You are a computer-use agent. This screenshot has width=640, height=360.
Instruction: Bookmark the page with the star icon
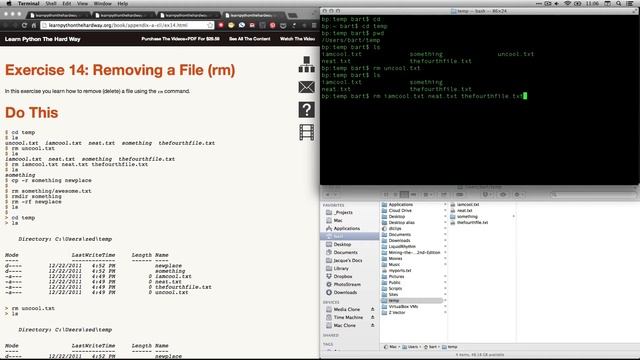(210, 25)
